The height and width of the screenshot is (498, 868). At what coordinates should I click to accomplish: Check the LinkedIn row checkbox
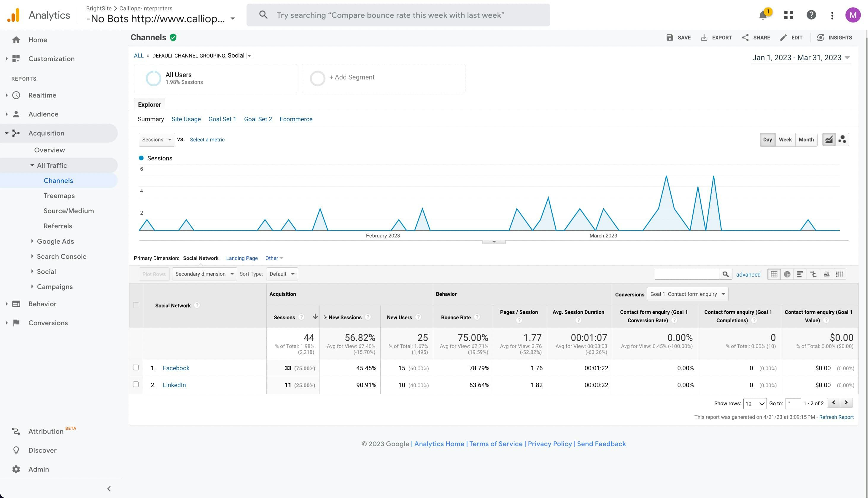[x=136, y=384]
